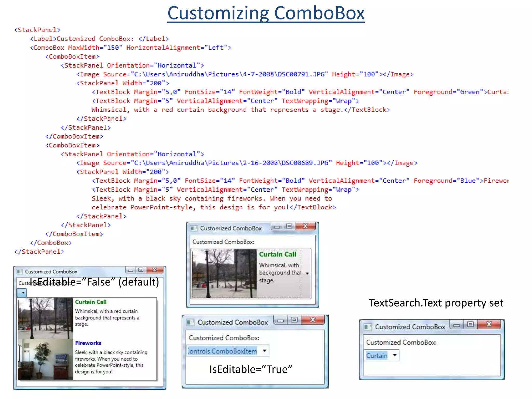The image size is (532, 399).
Task: Expand the dropdown arrow beside the Curtain Call item
Action: 307,273
